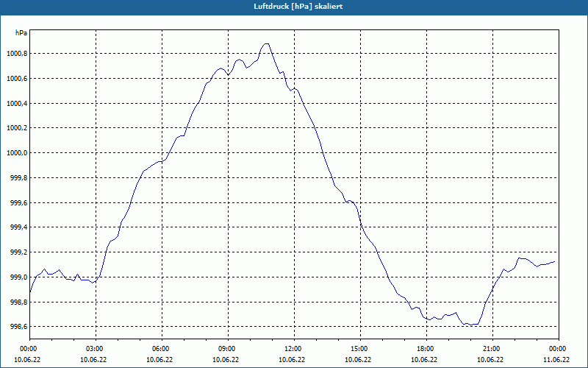Click the 999,4 y-axis value
The width and height of the screenshot is (588, 368).
(18, 227)
